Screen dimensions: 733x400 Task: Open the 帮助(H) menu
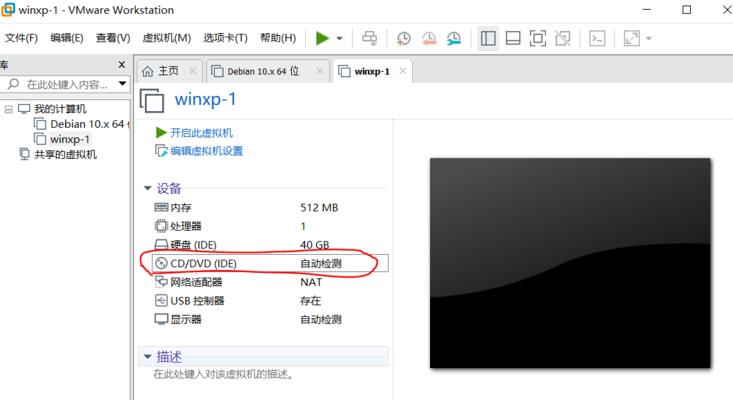click(x=278, y=38)
